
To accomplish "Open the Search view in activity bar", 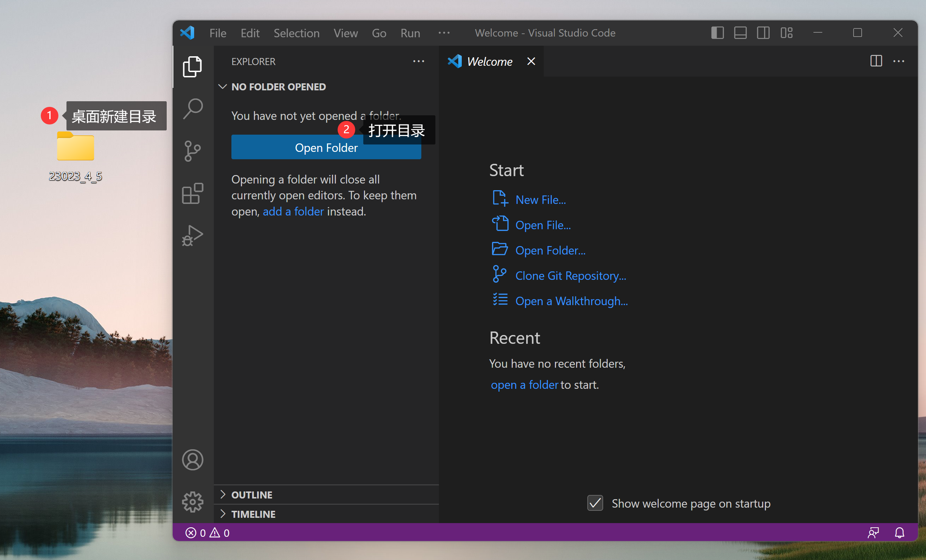I will coord(192,109).
